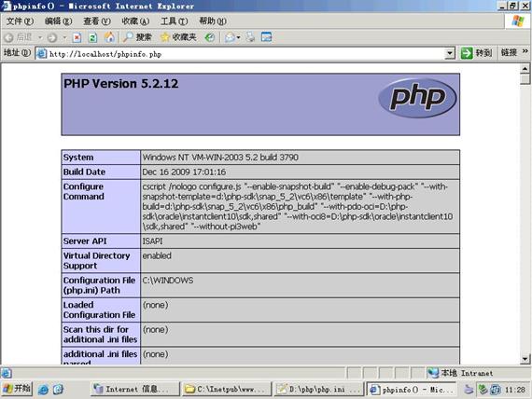Click the 'Windows NT VM-WIN-2003 5.2 build 3790' value
This screenshot has height=399, width=532.
coord(220,158)
